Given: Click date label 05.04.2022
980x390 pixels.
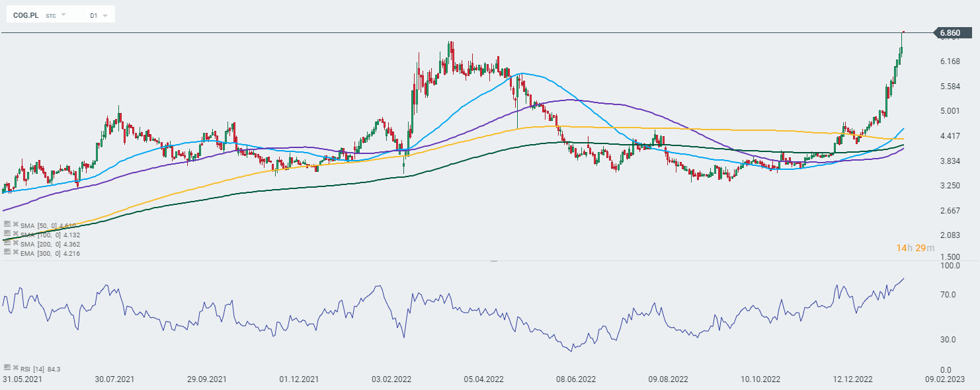Looking at the screenshot, I should click(484, 380).
